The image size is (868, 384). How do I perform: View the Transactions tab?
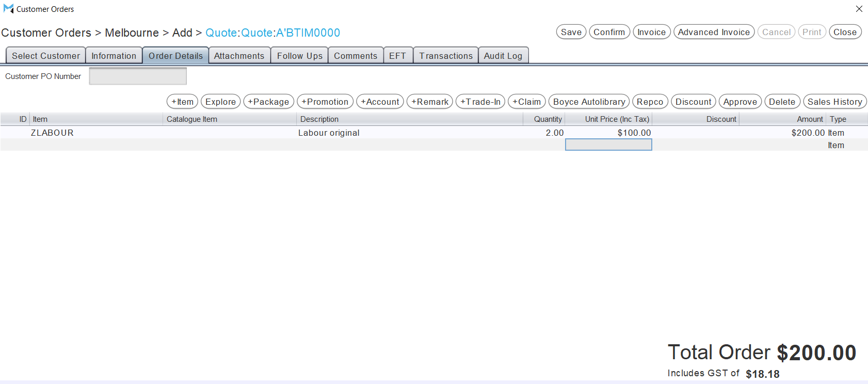pos(446,56)
